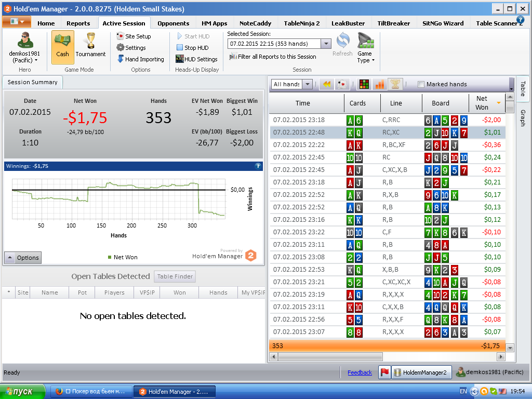Image resolution: width=532 pixels, height=399 pixels.
Task: Go to the NoteCaddy tab
Action: click(x=255, y=23)
